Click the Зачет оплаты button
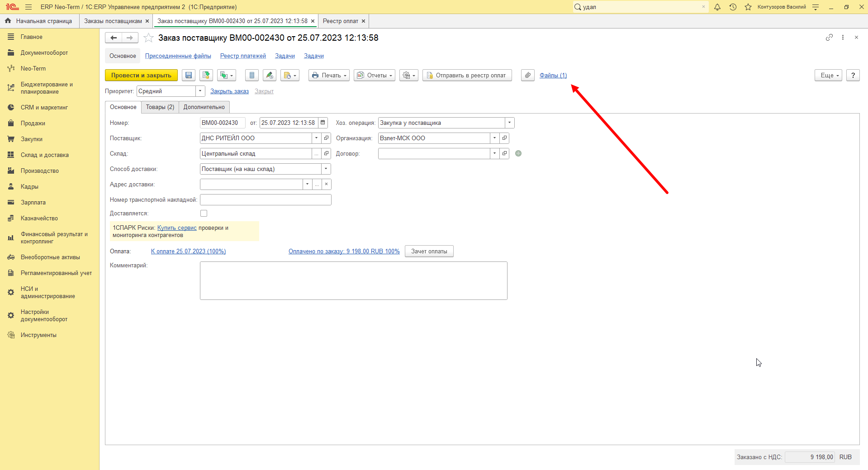The image size is (868, 470). (429, 251)
